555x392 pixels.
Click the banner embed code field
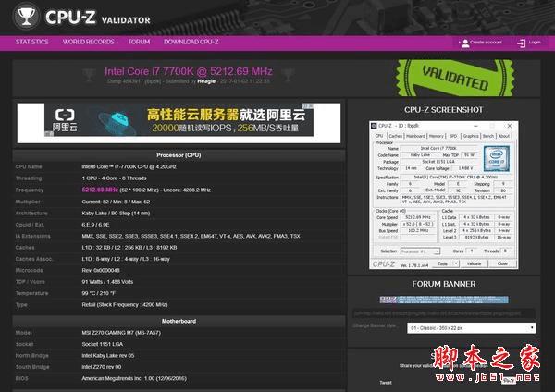tap(444, 313)
